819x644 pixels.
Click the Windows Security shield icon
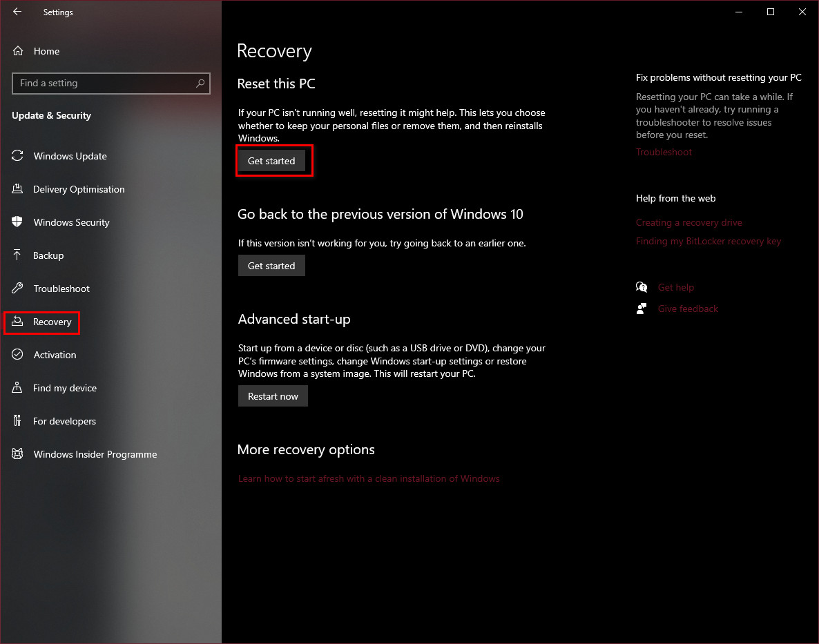coord(17,222)
